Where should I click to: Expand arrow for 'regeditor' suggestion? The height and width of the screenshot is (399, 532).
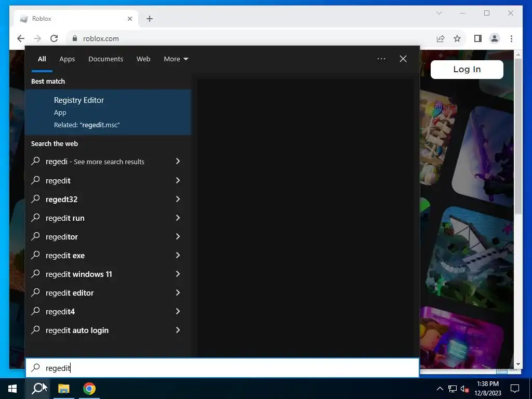coord(178,236)
